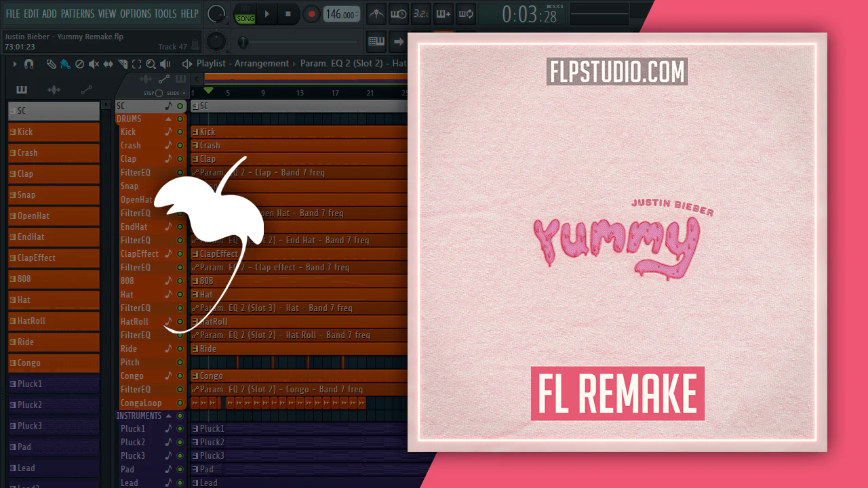Select the Mute tool in playlist toolbar
The image size is (868, 488).
pyautogui.click(x=94, y=64)
